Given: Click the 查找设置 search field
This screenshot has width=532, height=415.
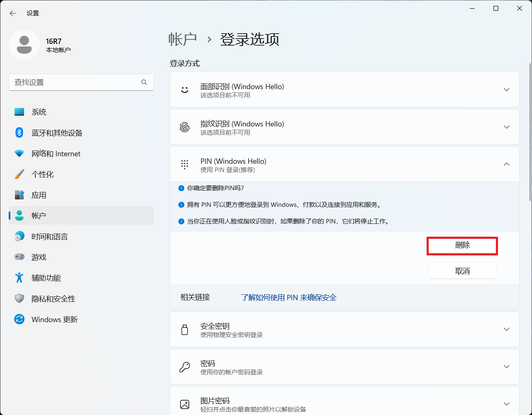Looking at the screenshot, I should pyautogui.click(x=75, y=83).
